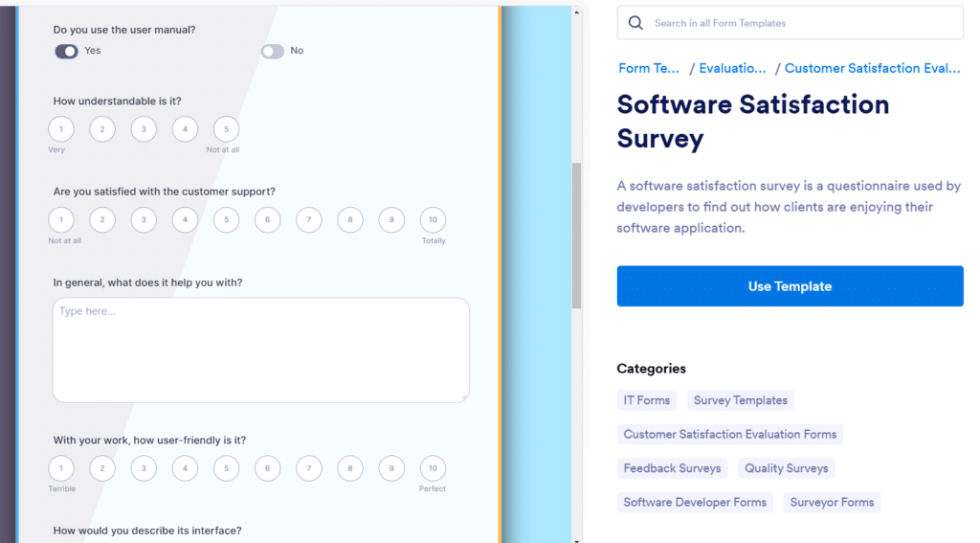Open Customer Satisfaction Evaluation Forms category
980x543 pixels.
pyautogui.click(x=730, y=434)
